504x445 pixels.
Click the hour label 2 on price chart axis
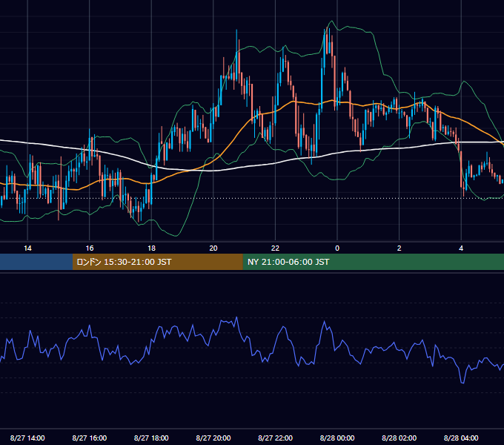[399, 248]
